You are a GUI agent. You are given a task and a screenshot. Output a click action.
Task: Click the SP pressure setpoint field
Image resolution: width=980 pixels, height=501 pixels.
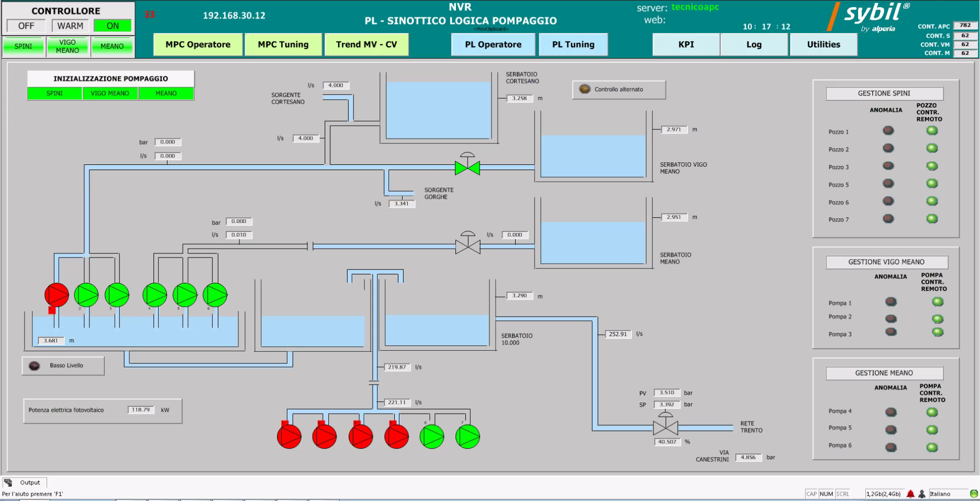pos(666,405)
